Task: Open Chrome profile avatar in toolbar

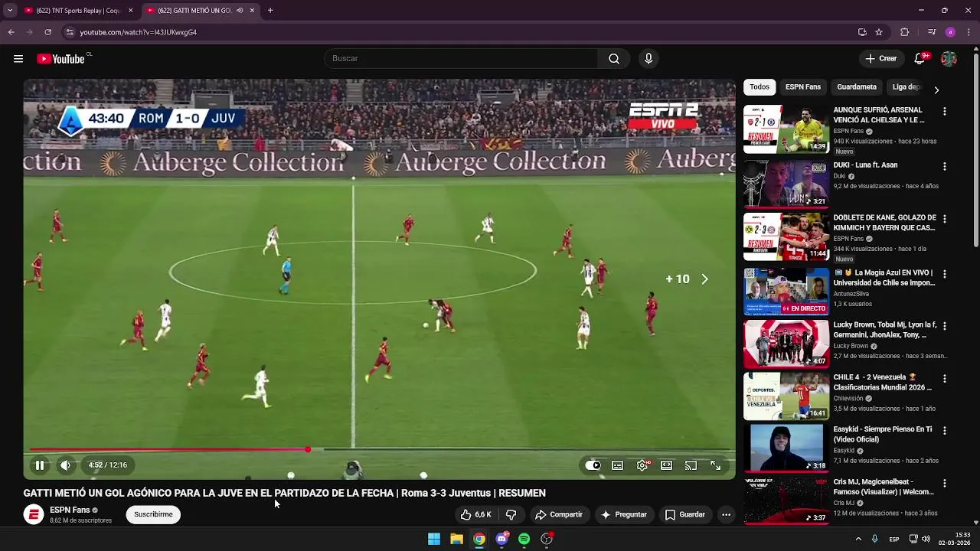Action: (950, 32)
